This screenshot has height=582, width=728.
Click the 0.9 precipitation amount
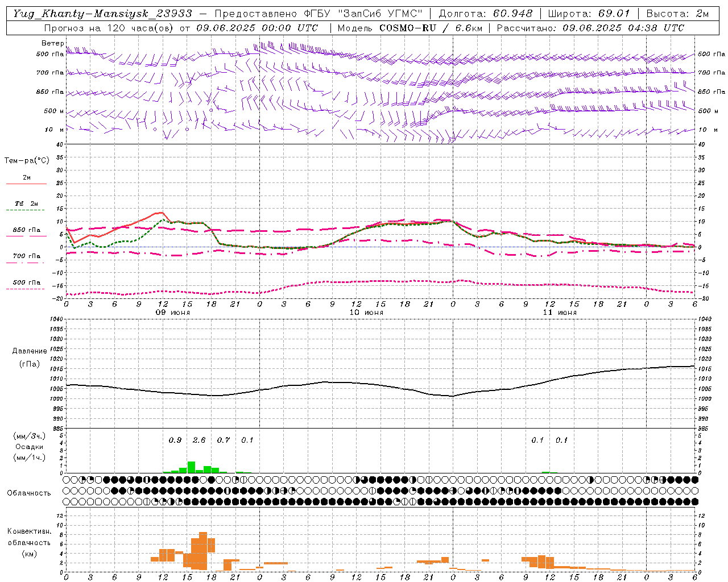pyautogui.click(x=175, y=440)
